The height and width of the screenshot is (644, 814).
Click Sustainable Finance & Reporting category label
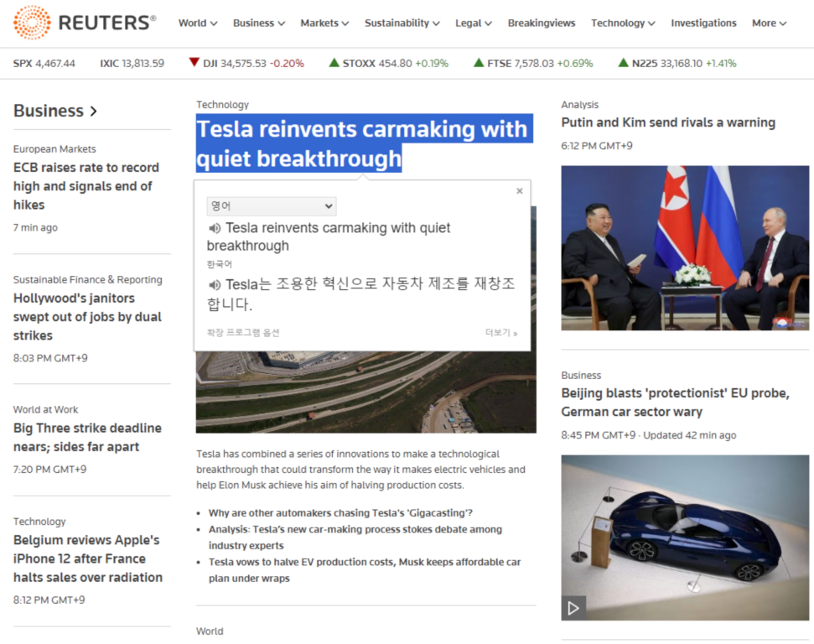coord(88,279)
